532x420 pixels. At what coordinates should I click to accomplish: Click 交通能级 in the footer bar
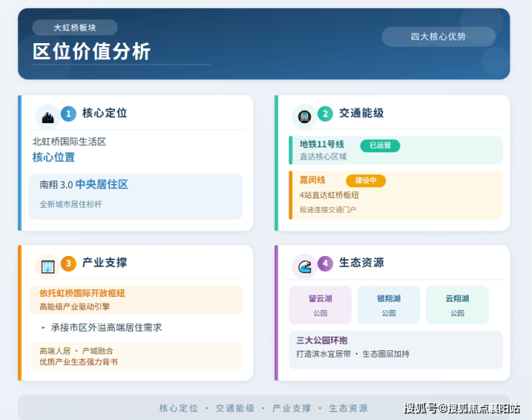[x=235, y=408]
